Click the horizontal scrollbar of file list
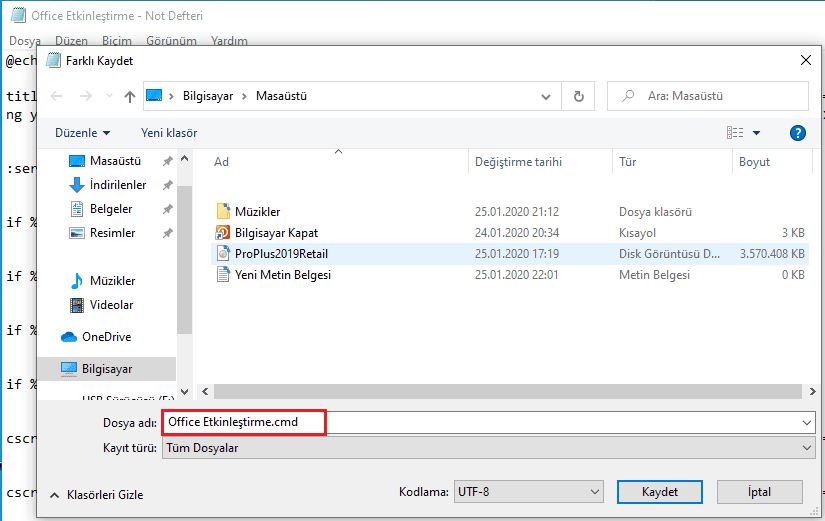The width and height of the screenshot is (825, 521). 507,392
